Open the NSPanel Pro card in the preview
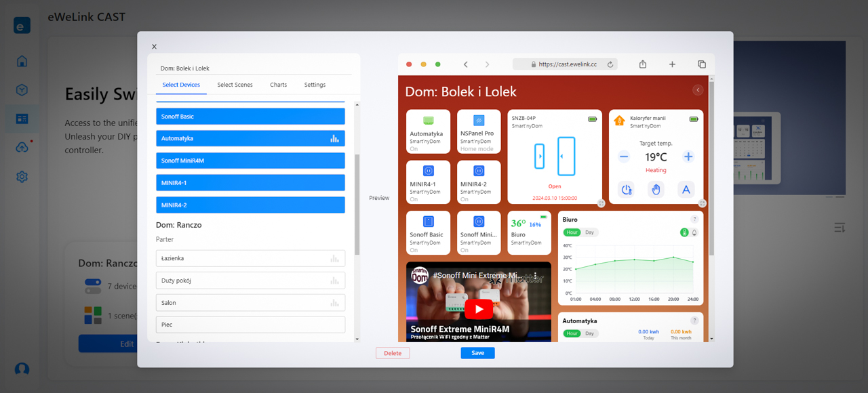The image size is (868, 393). point(479,131)
